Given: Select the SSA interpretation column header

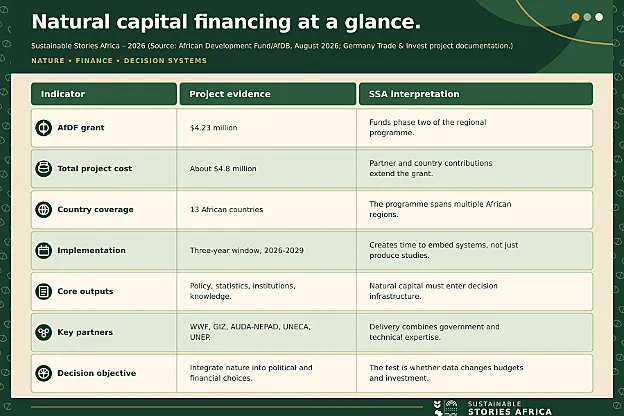Looking at the screenshot, I should [476, 94].
